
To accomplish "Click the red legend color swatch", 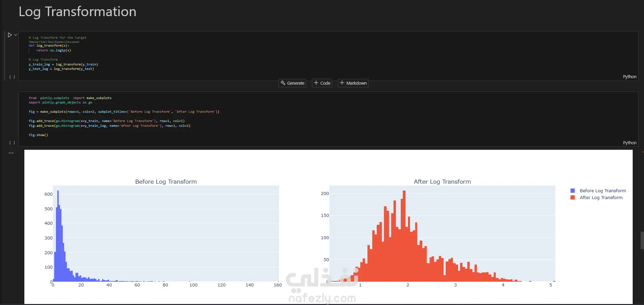I will pos(573,197).
